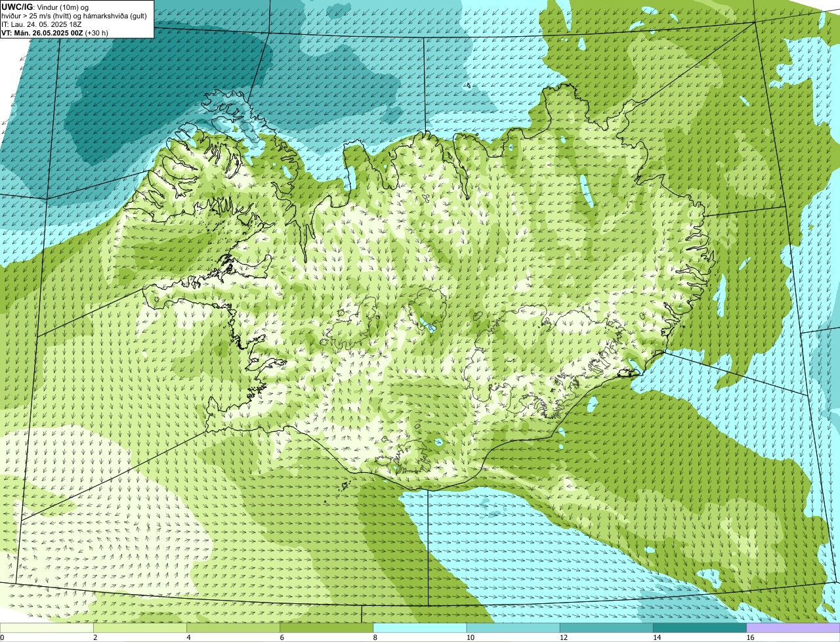Screen dimensions: 840x642
Task: Click the 0–2 m/s pale yellow legend swatch
Action: [47, 628]
